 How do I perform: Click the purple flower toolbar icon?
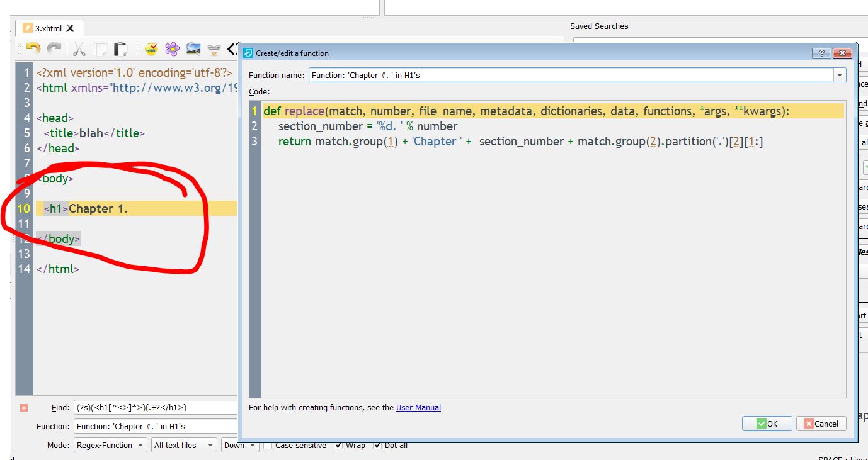tap(172, 48)
